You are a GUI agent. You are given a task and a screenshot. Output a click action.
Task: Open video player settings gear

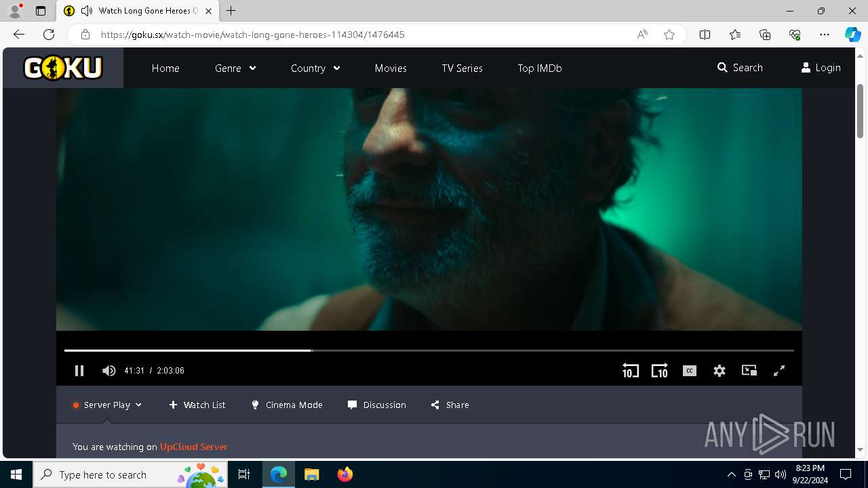tap(719, 371)
